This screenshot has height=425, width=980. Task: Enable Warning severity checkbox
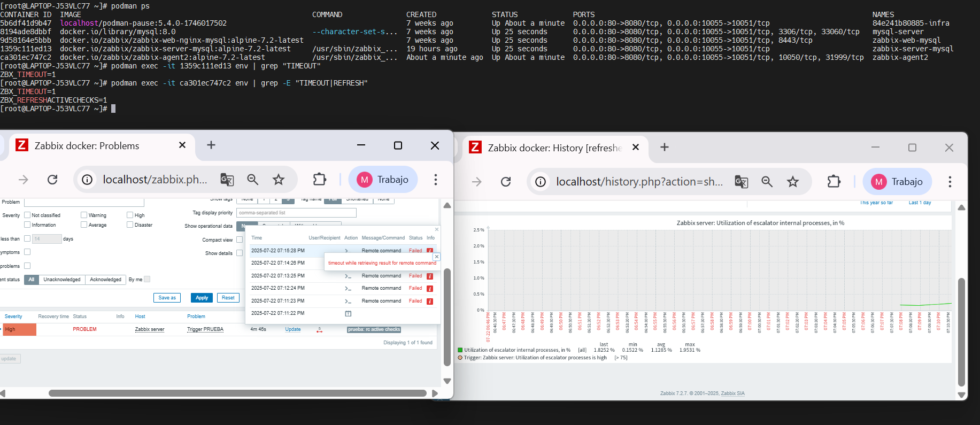[84, 215]
